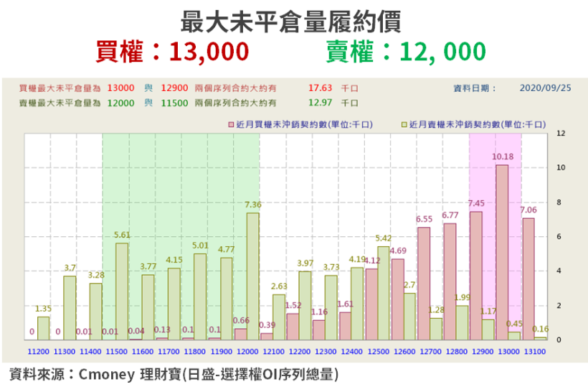The height and width of the screenshot is (392, 588).
Task: Click the green 11500 strike in summary row
Action: (174, 103)
